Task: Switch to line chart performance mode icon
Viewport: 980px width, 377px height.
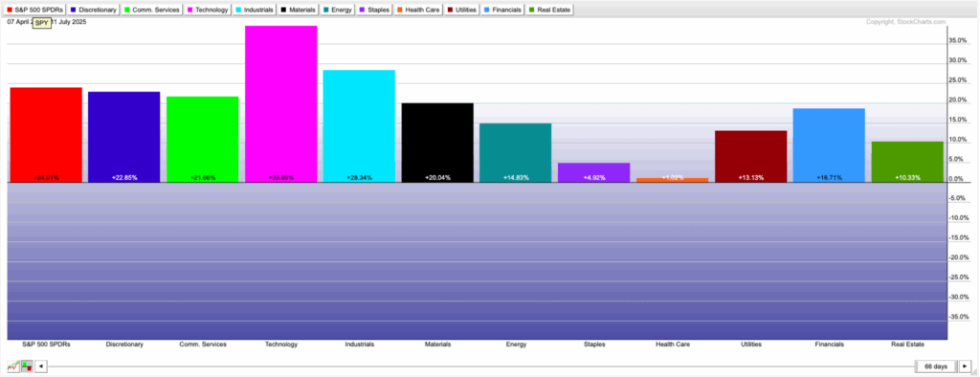Action: click(x=12, y=366)
